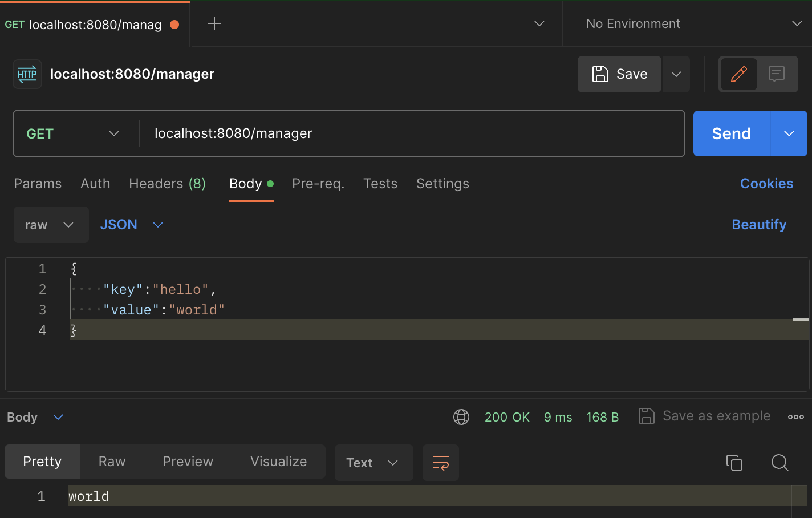This screenshot has width=812, height=518.
Task: Click the network globe icon
Action: coord(461,417)
